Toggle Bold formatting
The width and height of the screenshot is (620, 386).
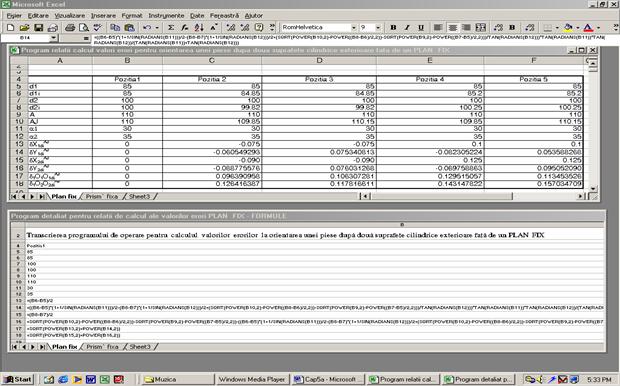(x=393, y=27)
